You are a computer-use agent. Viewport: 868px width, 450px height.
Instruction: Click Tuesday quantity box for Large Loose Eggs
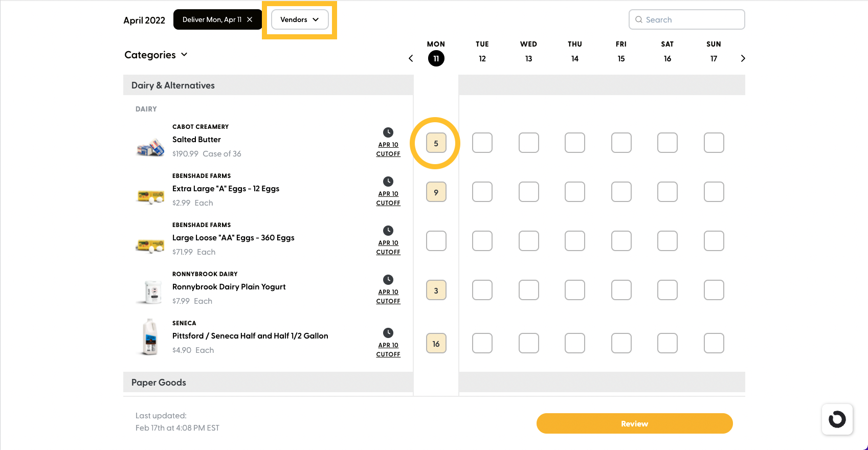coord(482,241)
